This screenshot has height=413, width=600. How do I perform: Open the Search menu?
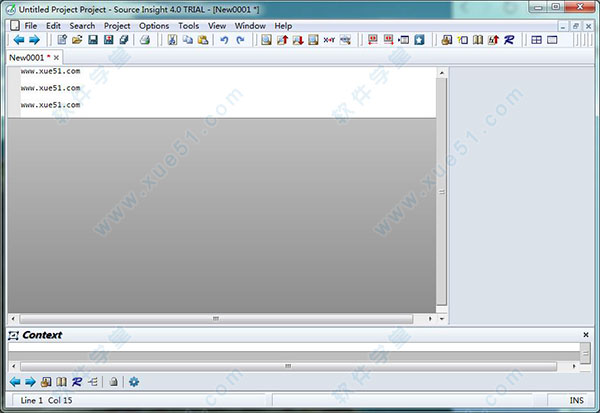point(82,26)
